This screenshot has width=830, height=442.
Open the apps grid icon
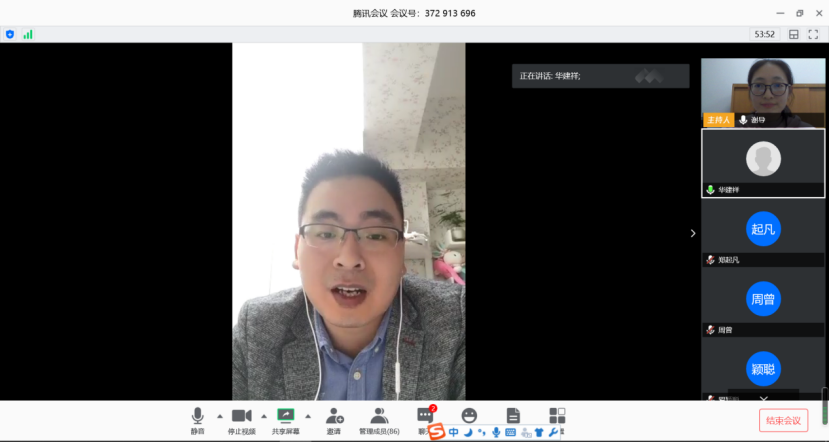click(x=557, y=414)
